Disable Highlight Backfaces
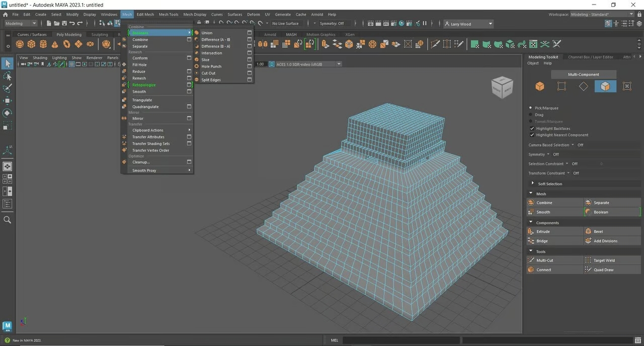644x346 pixels. [532, 128]
